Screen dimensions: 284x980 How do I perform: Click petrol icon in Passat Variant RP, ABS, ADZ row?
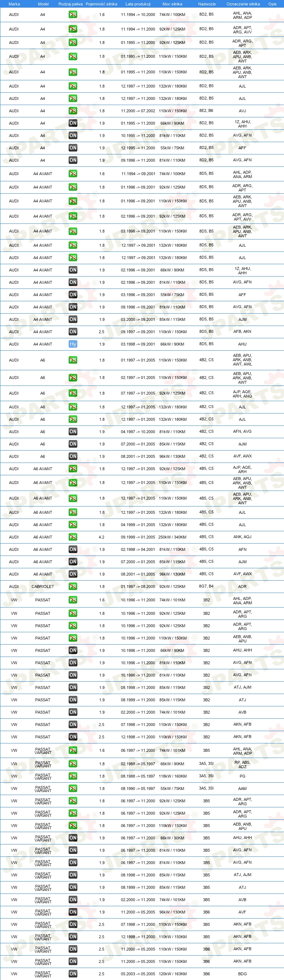pyautogui.click(x=73, y=764)
